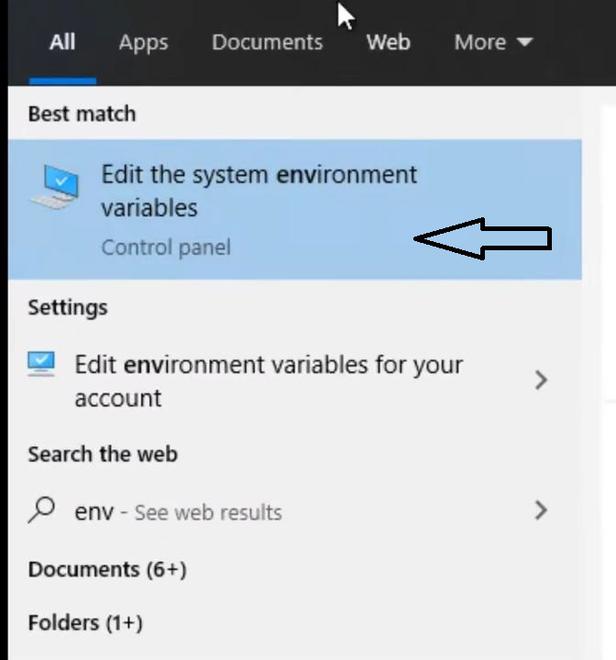The image size is (616, 660).
Task: Open Edit environment variables for your account
Action: [268, 381]
